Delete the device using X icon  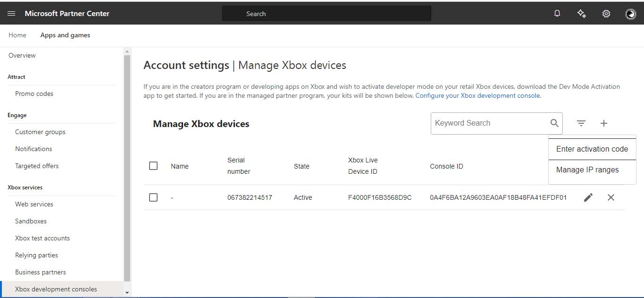[611, 197]
